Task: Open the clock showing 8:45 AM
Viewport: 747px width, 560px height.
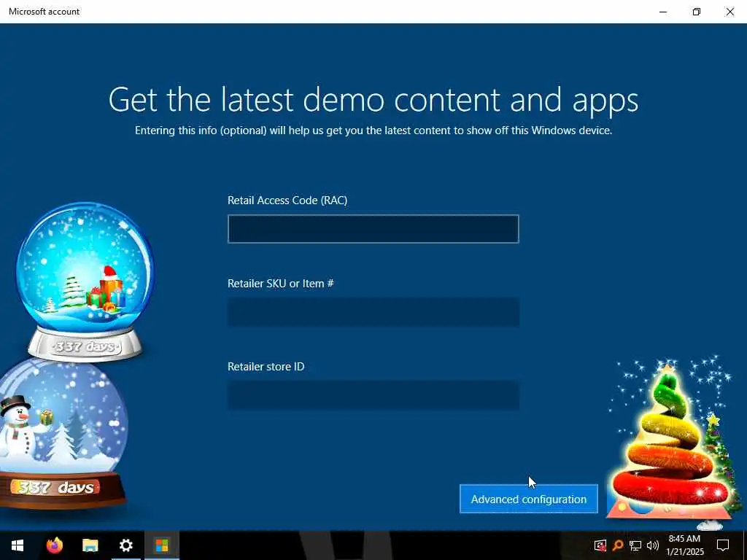Action: click(684, 545)
